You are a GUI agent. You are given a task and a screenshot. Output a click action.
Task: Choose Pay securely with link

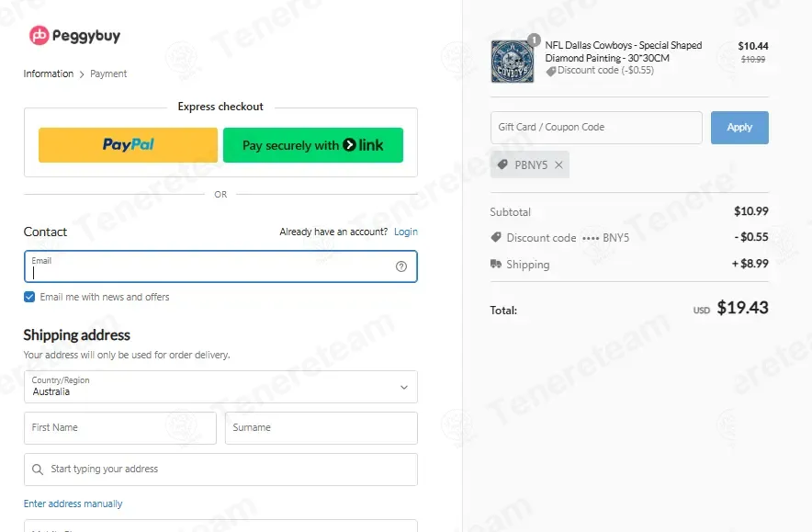coord(313,145)
